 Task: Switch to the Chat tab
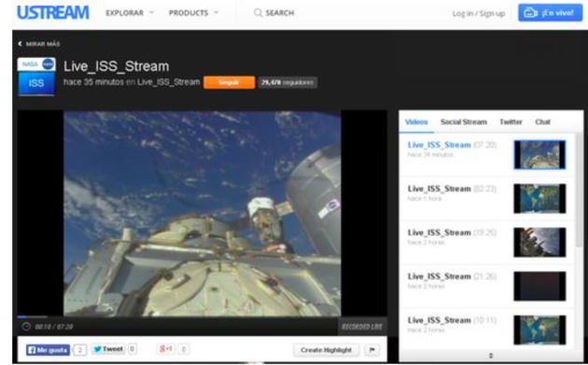542,122
